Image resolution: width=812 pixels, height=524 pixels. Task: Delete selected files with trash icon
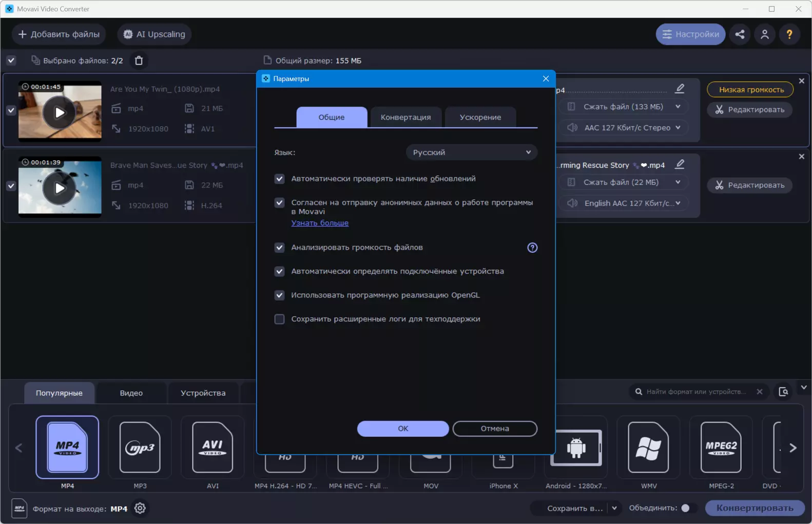[139, 61]
